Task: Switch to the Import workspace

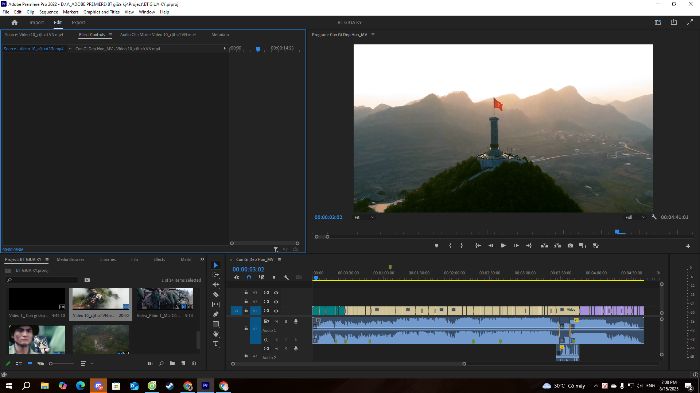Action: click(x=37, y=22)
